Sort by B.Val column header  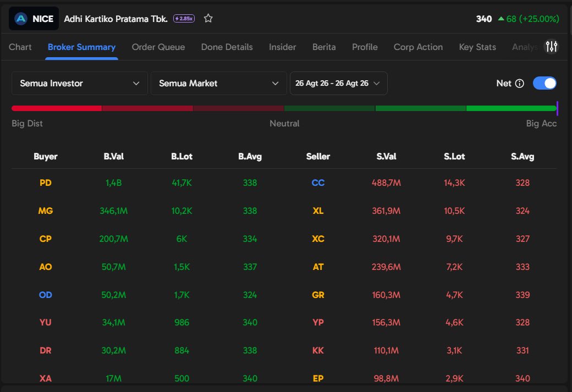[113, 157]
